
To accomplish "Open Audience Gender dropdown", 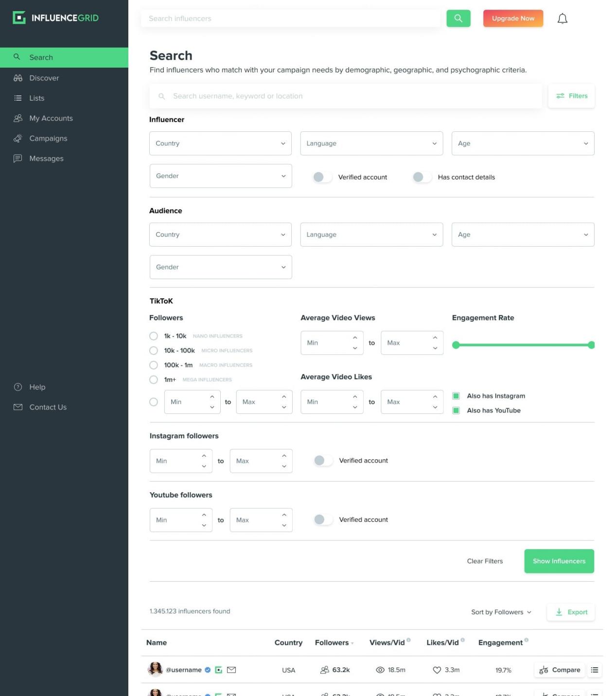I will click(221, 267).
